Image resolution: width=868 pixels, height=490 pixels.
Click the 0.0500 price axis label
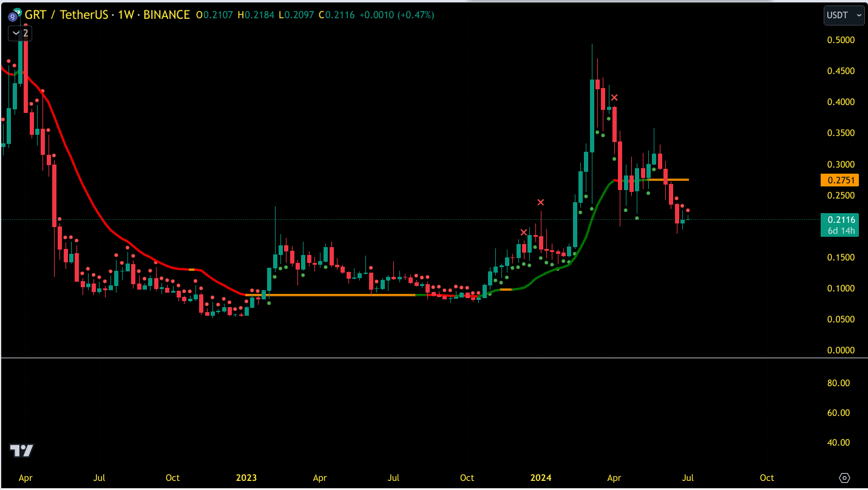coord(841,319)
